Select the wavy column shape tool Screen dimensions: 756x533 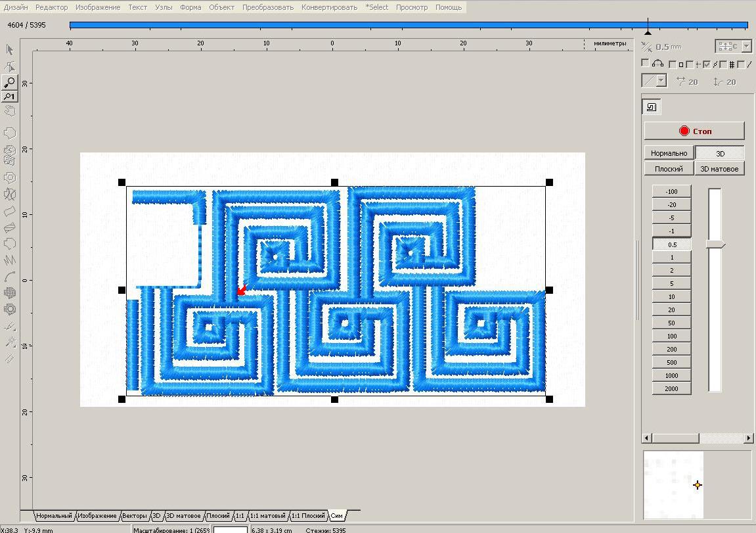[x=10, y=211]
